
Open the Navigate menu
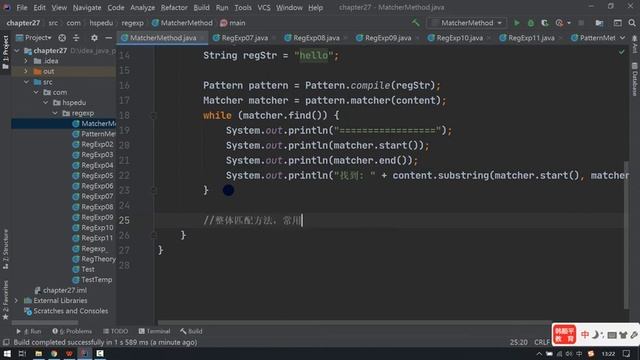[x=87, y=7]
